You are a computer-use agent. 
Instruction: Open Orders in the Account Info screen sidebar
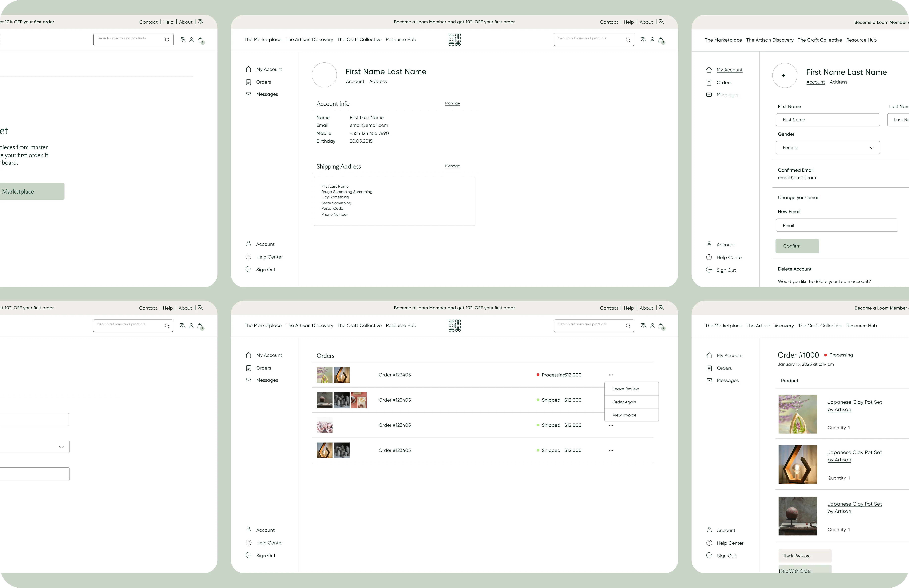coord(264,82)
